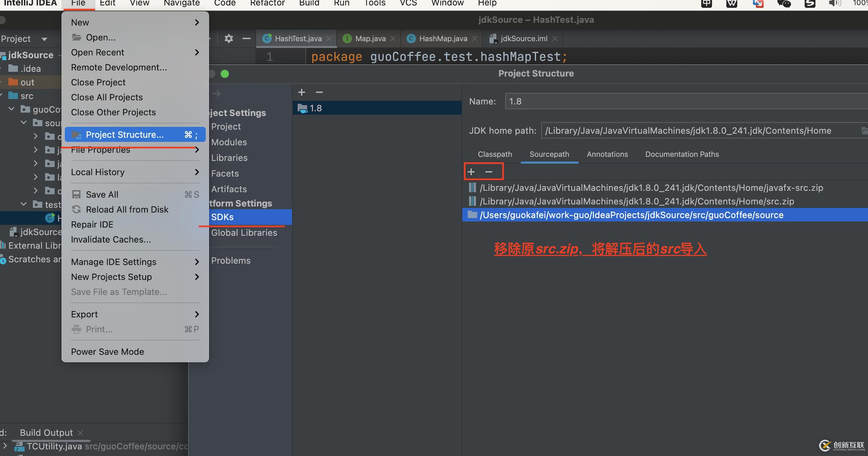Image resolution: width=868 pixels, height=456 pixels.
Task: Open Modules in Project Settings
Action: point(229,142)
